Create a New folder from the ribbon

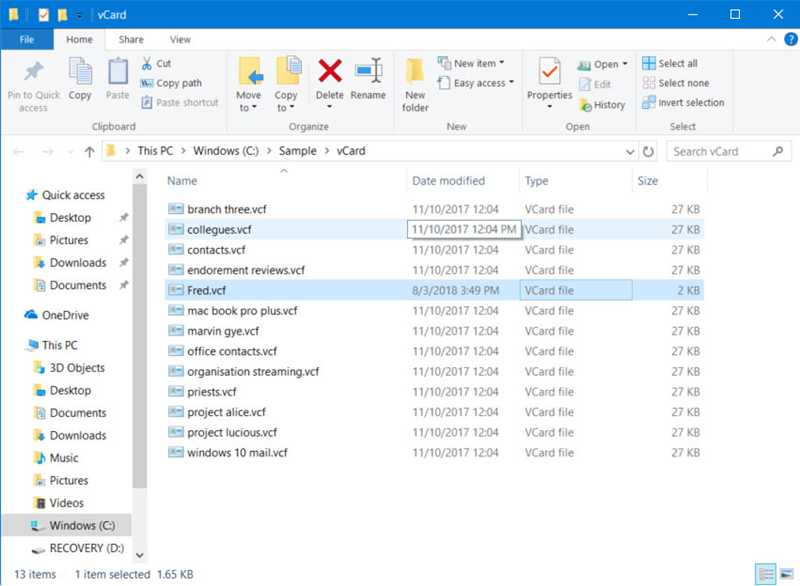tap(415, 86)
